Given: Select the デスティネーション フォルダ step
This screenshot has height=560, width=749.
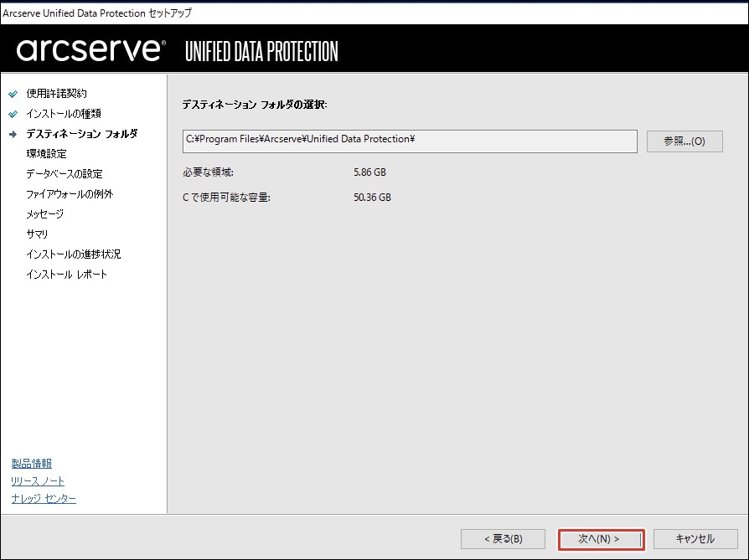Looking at the screenshot, I should (81, 134).
